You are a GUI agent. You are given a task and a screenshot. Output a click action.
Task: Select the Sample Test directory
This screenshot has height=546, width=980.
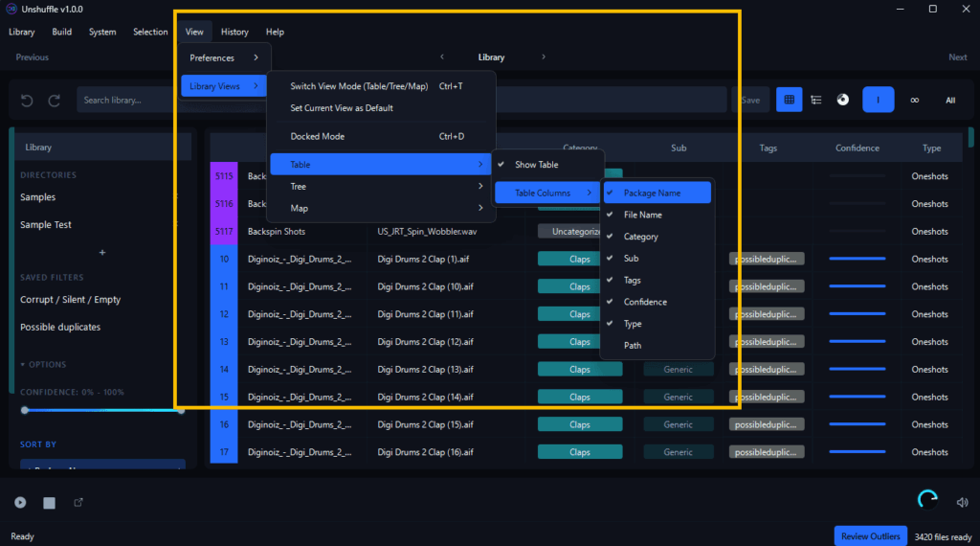point(46,224)
